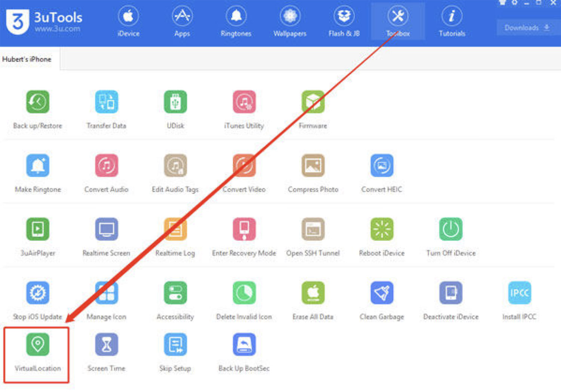Switch to the iDevice section
The width and height of the screenshot is (561, 392).
128,22
